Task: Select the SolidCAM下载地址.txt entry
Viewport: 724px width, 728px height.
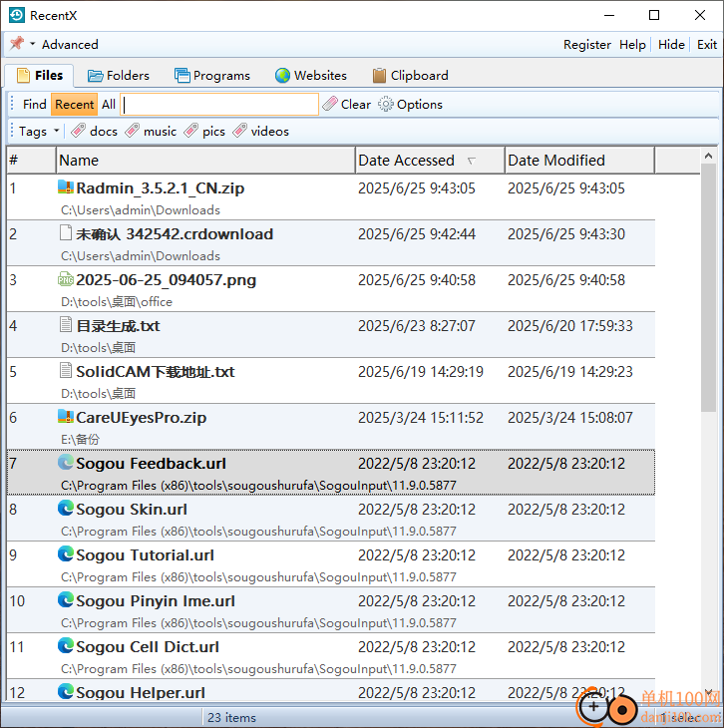Action: 331,381
